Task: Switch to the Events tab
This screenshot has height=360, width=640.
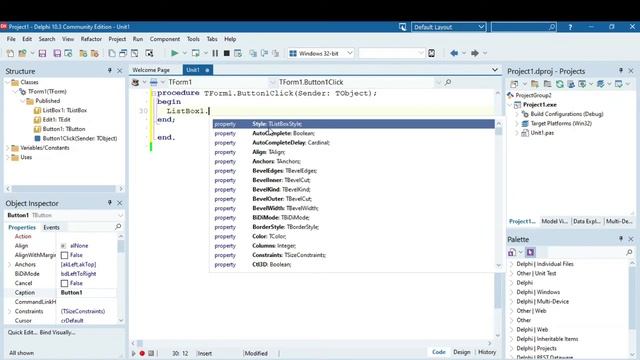Action: pos(51,227)
